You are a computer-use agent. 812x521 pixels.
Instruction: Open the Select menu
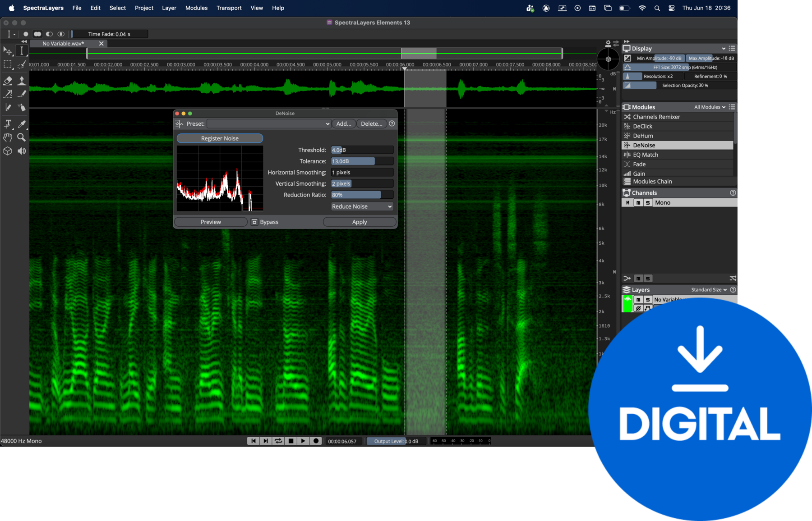(117, 8)
